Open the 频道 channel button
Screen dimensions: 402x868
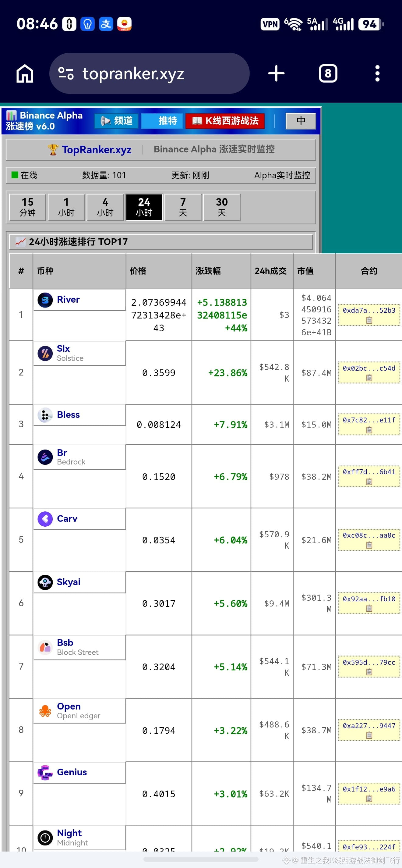(x=116, y=121)
